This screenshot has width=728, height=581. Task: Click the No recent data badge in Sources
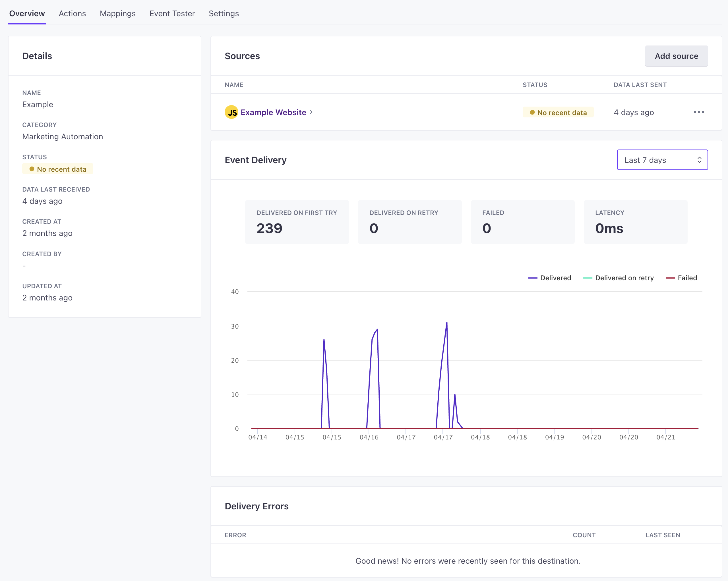[x=558, y=112]
